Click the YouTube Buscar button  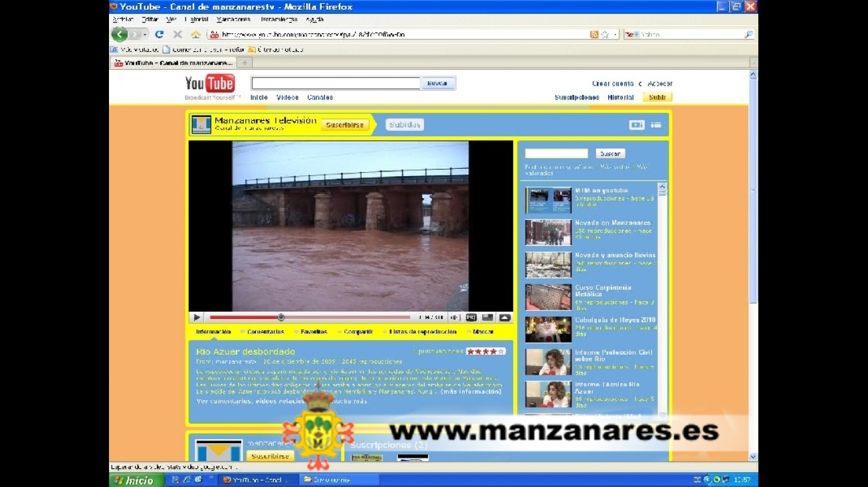(x=437, y=84)
